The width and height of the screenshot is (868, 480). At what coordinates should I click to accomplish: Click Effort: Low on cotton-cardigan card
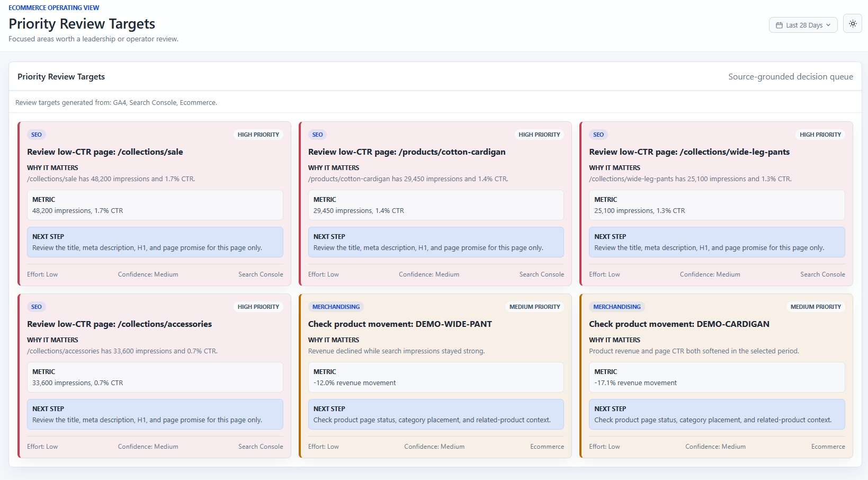[324, 274]
